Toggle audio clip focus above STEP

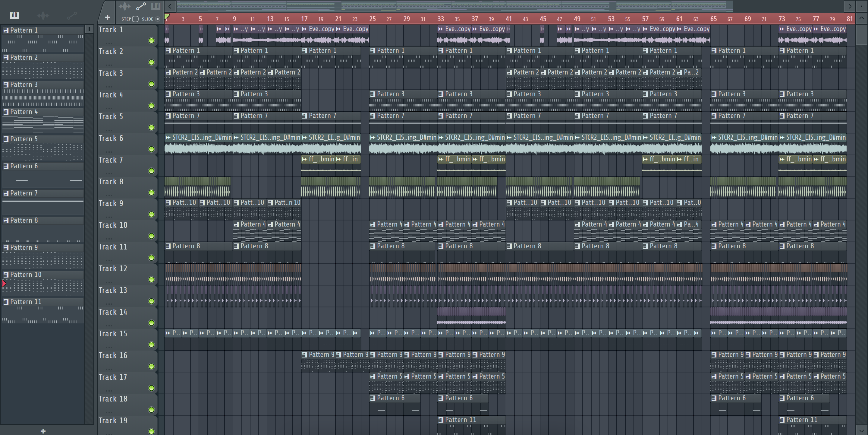click(125, 6)
